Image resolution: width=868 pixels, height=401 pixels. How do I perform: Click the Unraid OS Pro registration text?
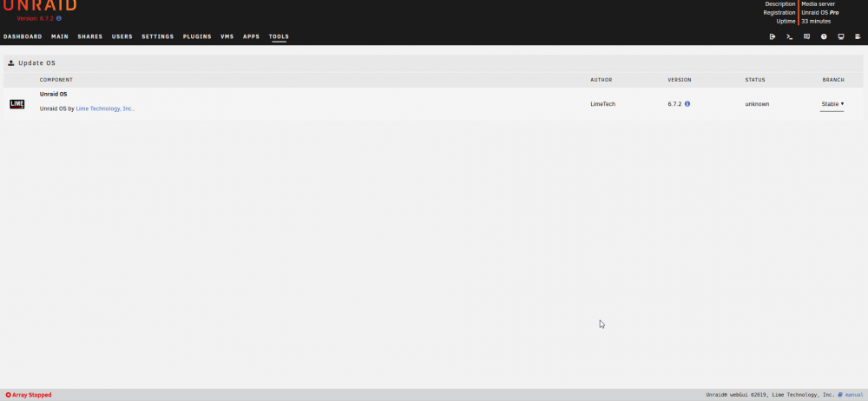click(x=820, y=12)
